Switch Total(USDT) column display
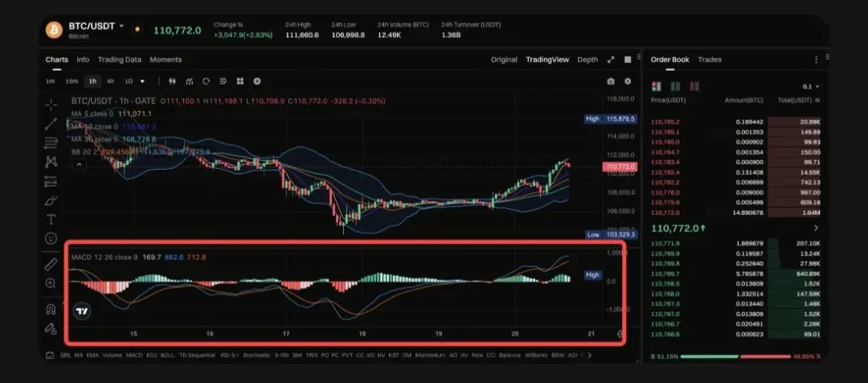The image size is (868, 383). (x=817, y=101)
